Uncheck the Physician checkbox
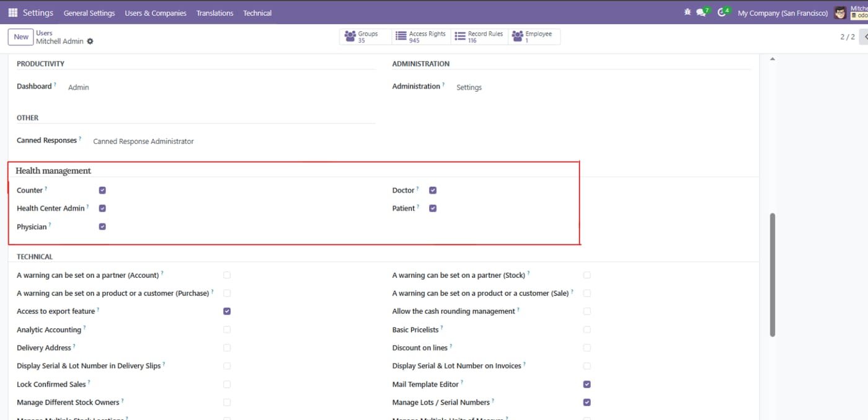 [102, 226]
